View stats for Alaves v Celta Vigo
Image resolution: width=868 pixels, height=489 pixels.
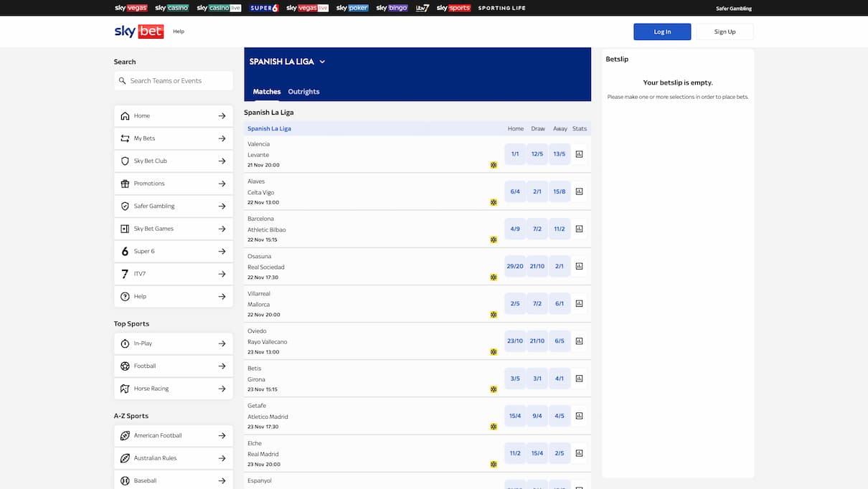pos(579,191)
